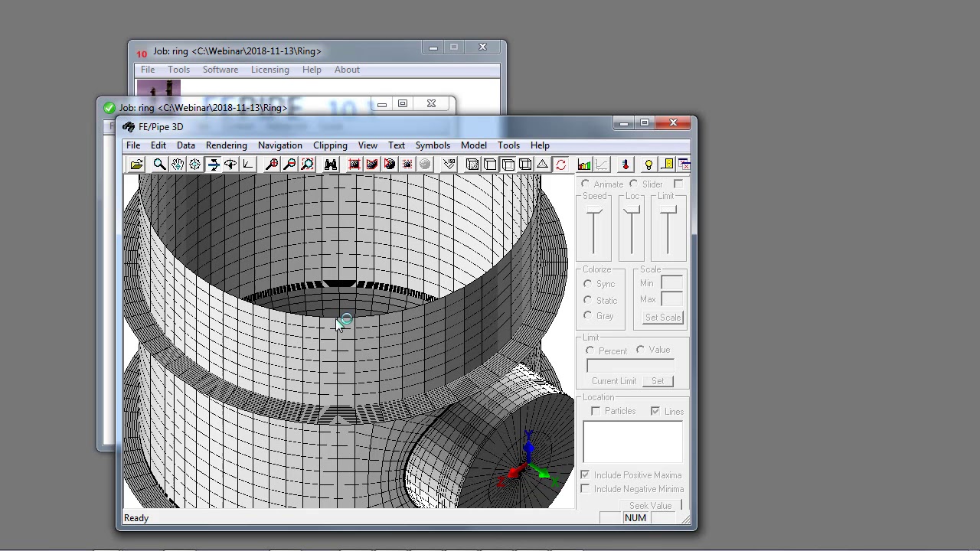Click the zoom out minus magnifier
This screenshot has width=980, height=551.
coord(289,165)
